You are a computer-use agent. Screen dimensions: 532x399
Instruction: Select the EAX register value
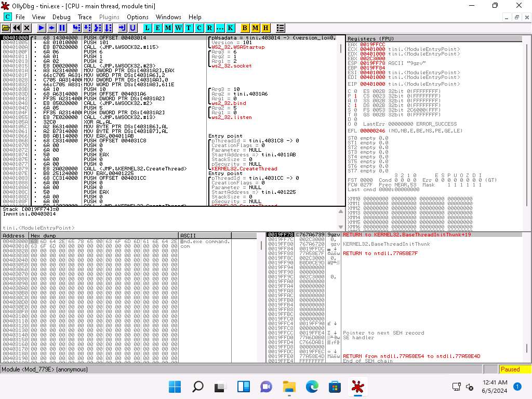[x=373, y=45]
